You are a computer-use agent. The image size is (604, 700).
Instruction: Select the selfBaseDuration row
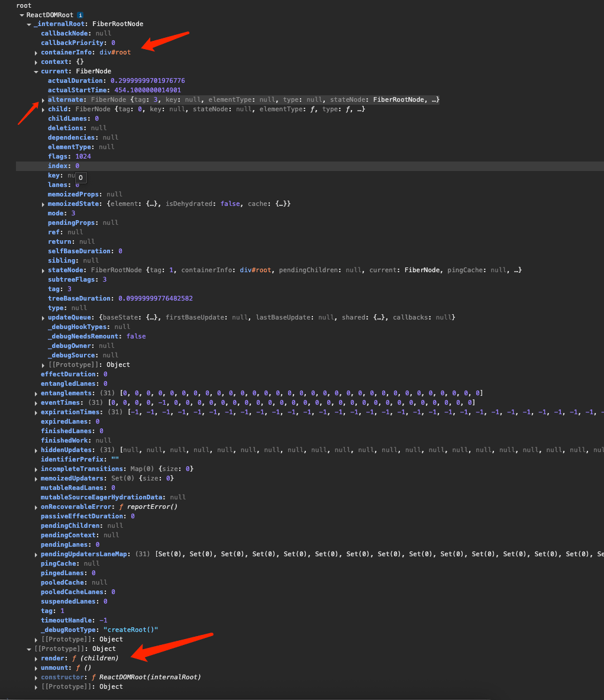[85, 251]
